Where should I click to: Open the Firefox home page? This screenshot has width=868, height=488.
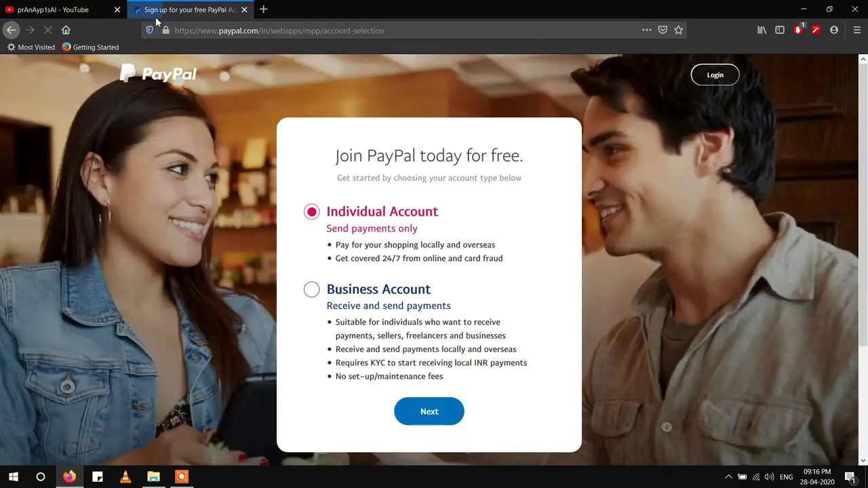point(66,30)
